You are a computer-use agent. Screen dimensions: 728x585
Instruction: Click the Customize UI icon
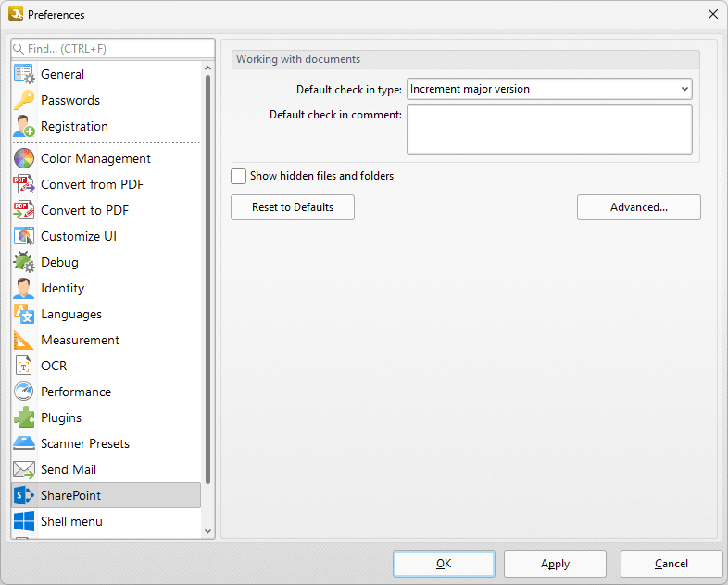(24, 237)
